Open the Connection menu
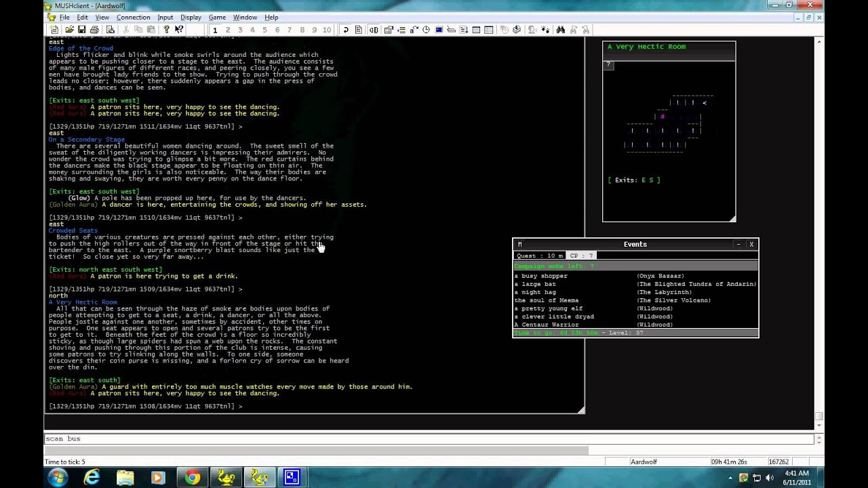 pos(133,17)
